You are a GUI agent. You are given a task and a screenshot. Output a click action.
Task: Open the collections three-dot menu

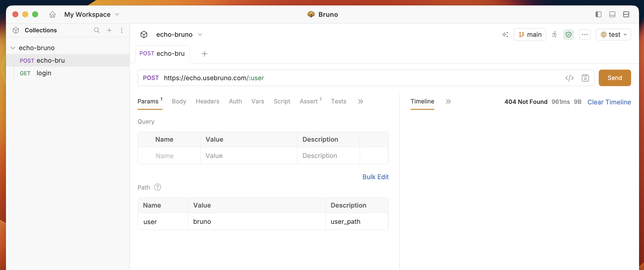122,30
